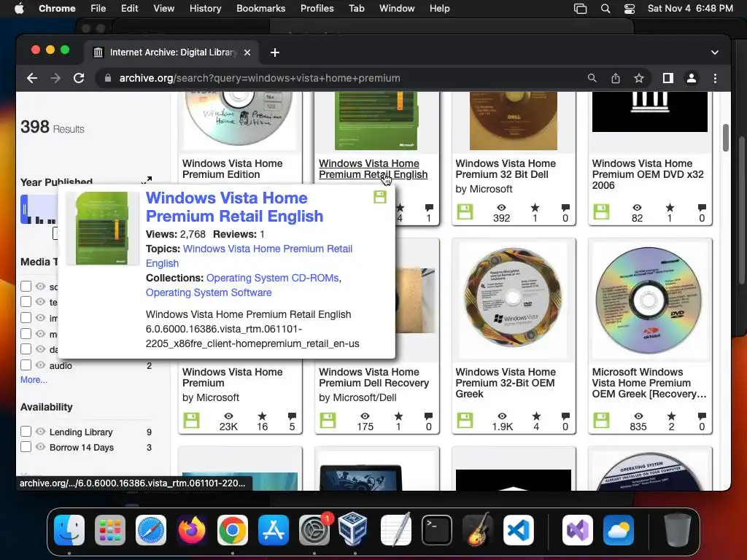This screenshot has height=560, width=747.
Task: Open Terminal from the dock
Action: click(x=437, y=530)
